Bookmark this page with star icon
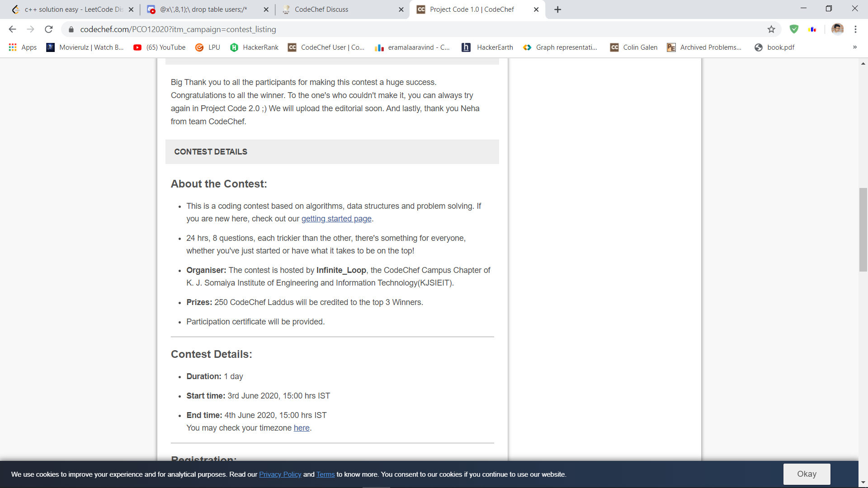The height and width of the screenshot is (488, 868). [771, 29]
